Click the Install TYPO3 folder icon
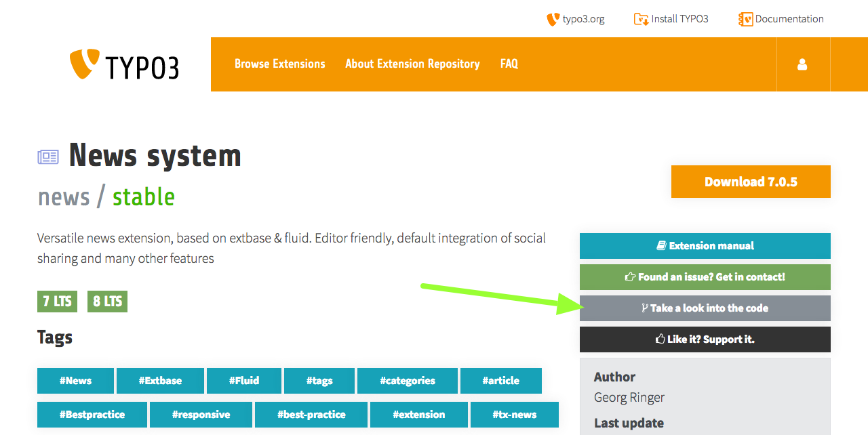 641,19
